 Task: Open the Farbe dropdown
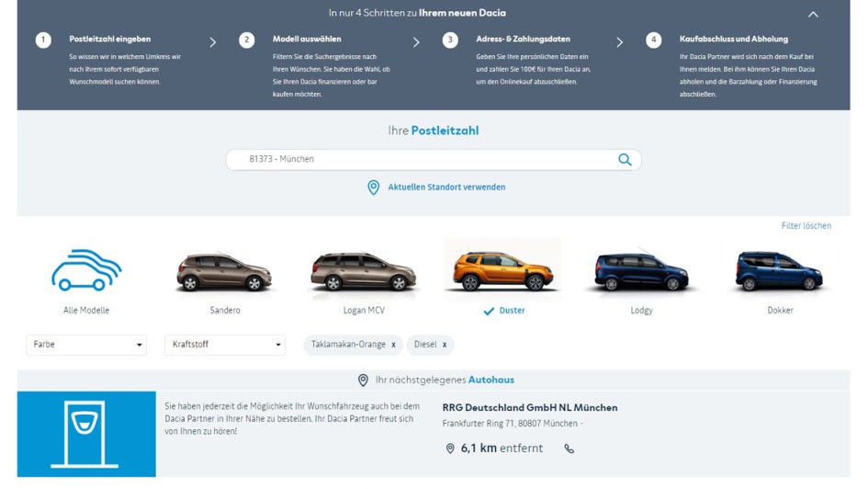[x=86, y=345]
